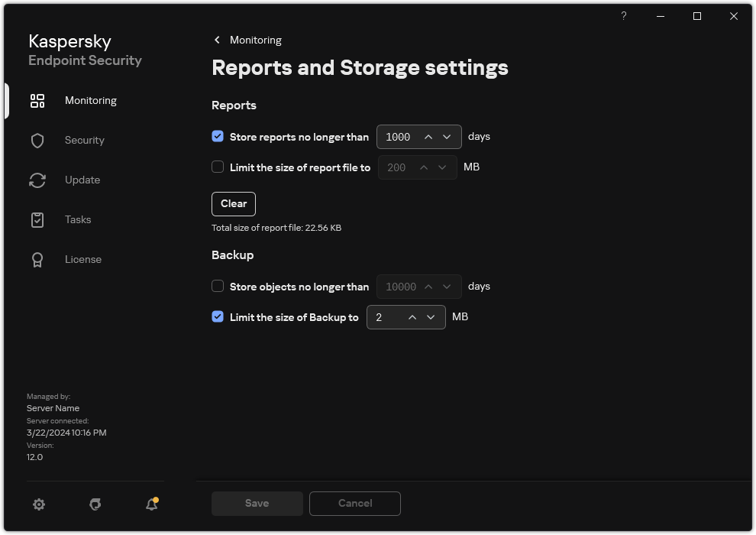Select the Monitoring grid icon in sidebar

(37, 100)
